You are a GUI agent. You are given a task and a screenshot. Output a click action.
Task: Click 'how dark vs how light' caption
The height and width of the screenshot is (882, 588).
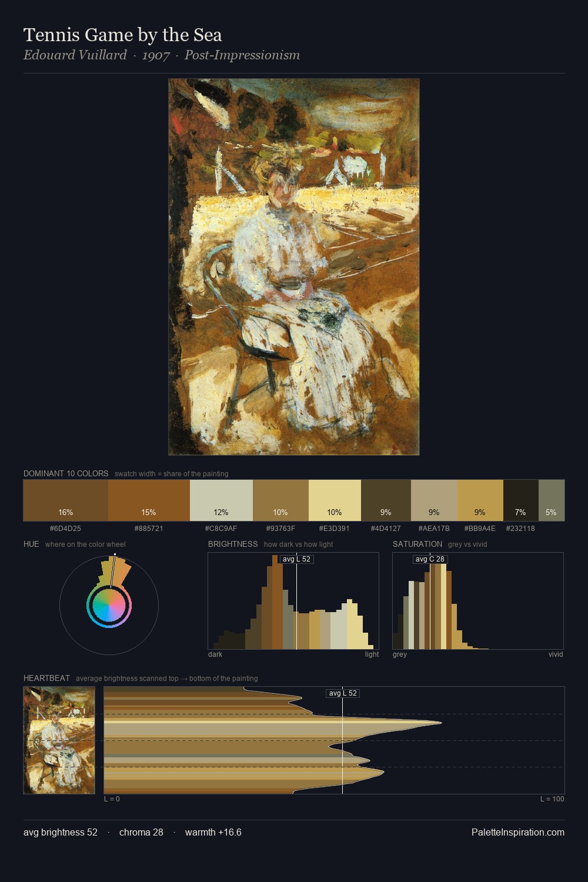(x=299, y=544)
